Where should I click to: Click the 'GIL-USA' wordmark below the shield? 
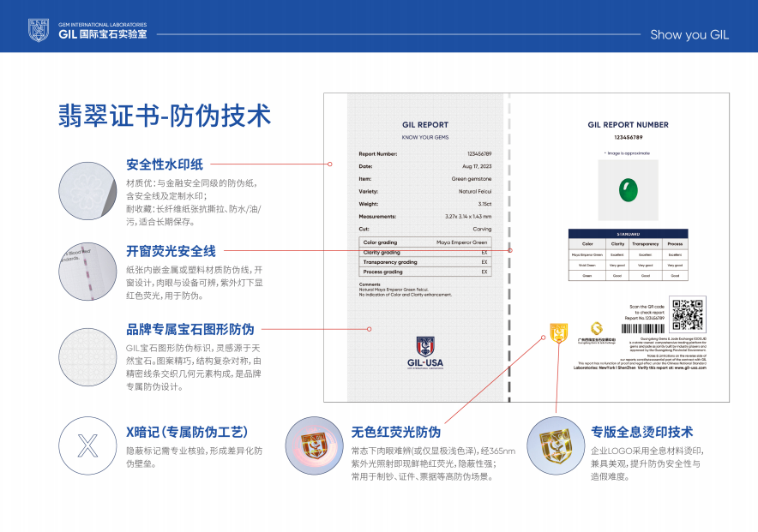[425, 363]
